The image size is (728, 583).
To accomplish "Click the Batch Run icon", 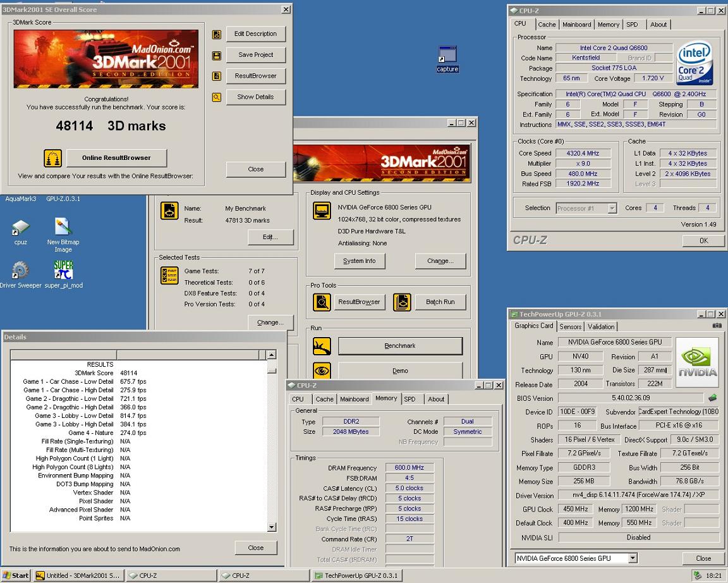I will [x=402, y=302].
